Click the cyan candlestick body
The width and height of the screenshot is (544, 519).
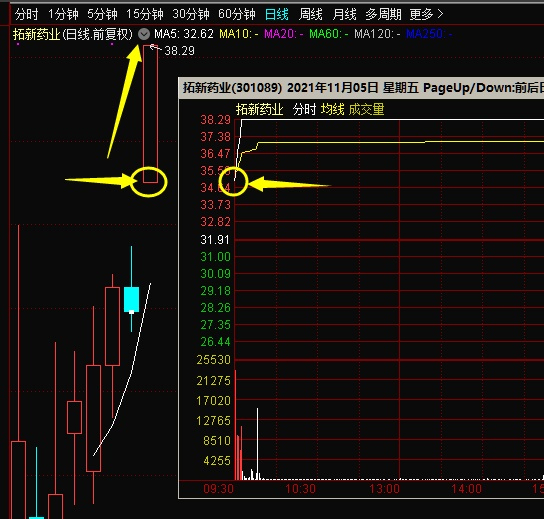(131, 299)
